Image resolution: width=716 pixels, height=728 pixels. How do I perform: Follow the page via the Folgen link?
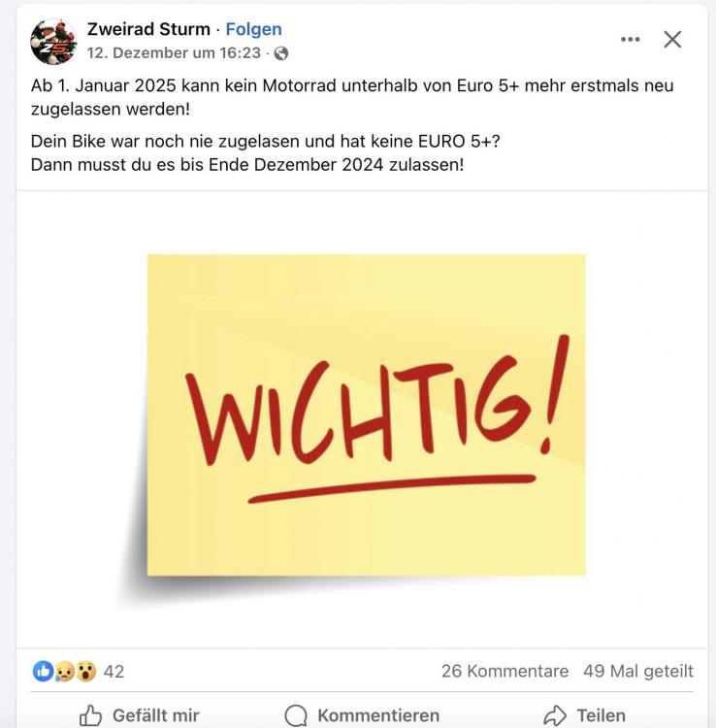coord(254,29)
